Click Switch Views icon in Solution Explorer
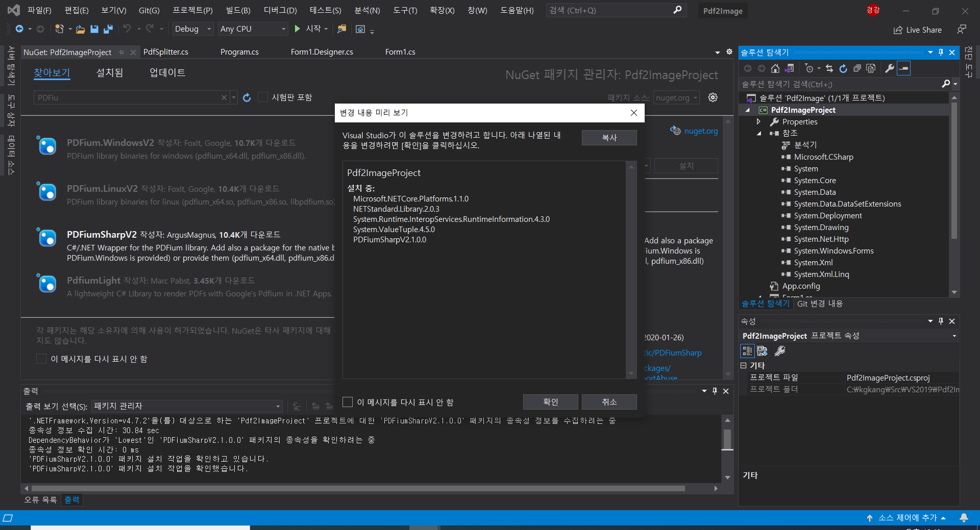 tap(789, 68)
